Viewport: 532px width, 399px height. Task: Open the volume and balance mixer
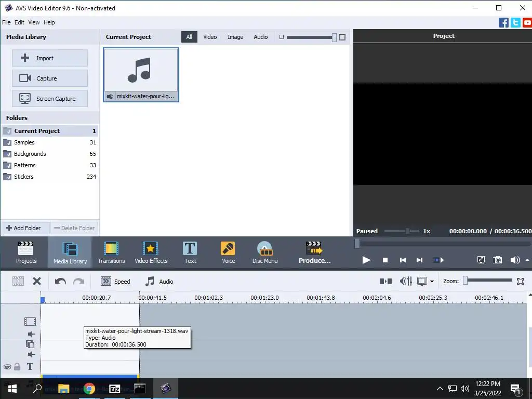[x=406, y=281]
